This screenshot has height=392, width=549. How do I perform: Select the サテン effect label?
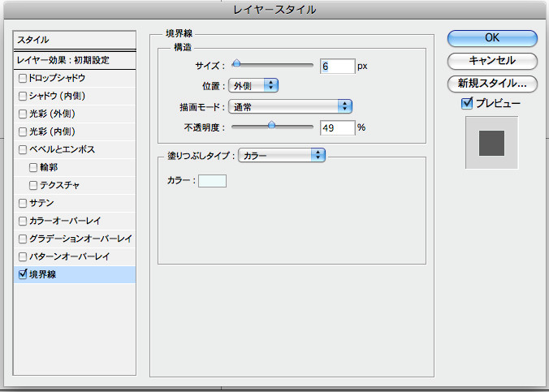coord(42,203)
